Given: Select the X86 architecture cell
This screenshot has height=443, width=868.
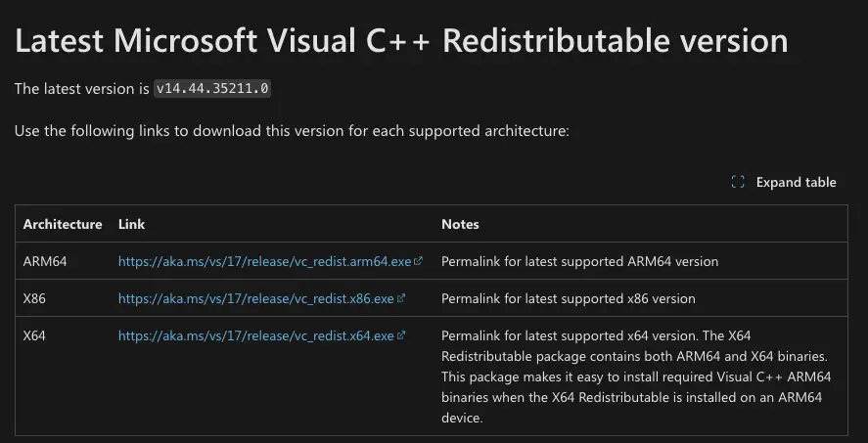Looking at the screenshot, I should [34, 298].
